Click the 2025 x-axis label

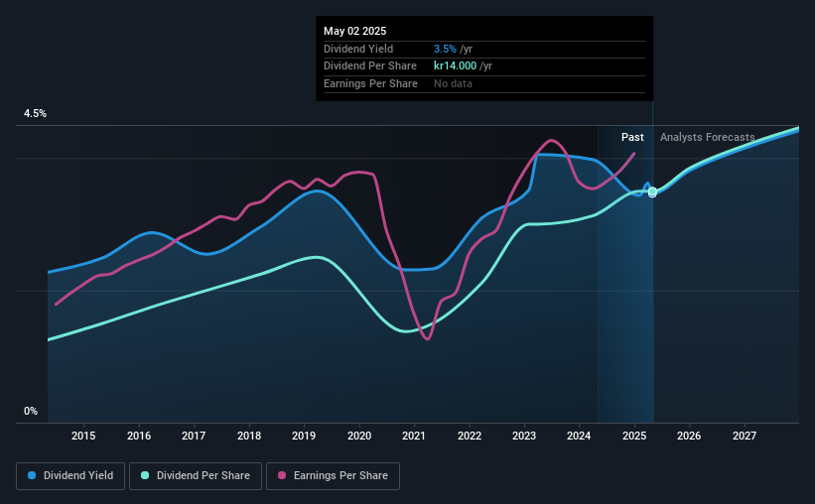[634, 436]
